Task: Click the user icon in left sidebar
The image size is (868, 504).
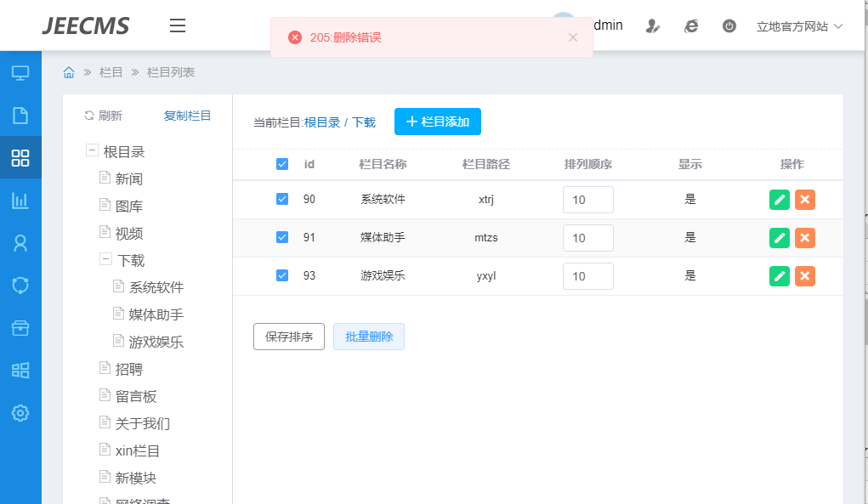Action: [x=20, y=243]
